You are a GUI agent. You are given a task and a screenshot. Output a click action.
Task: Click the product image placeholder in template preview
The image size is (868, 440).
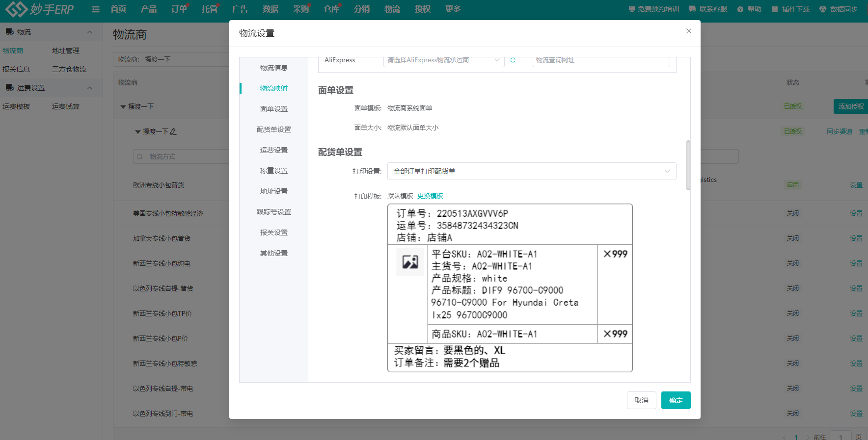(410, 262)
